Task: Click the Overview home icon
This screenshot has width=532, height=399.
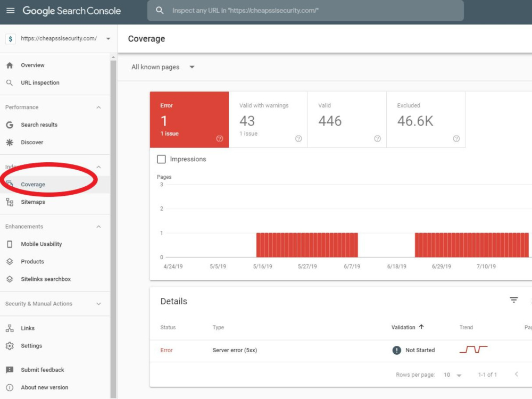Action: point(10,65)
